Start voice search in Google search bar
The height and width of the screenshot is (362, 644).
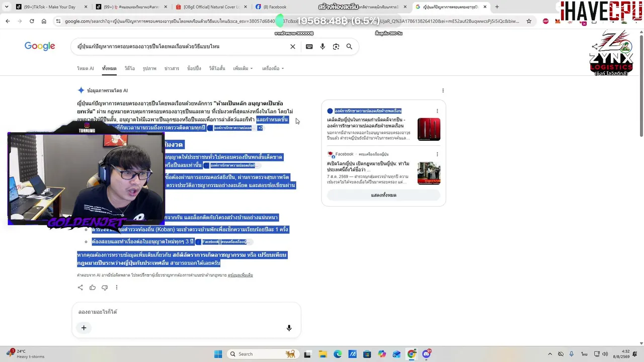coord(323,47)
